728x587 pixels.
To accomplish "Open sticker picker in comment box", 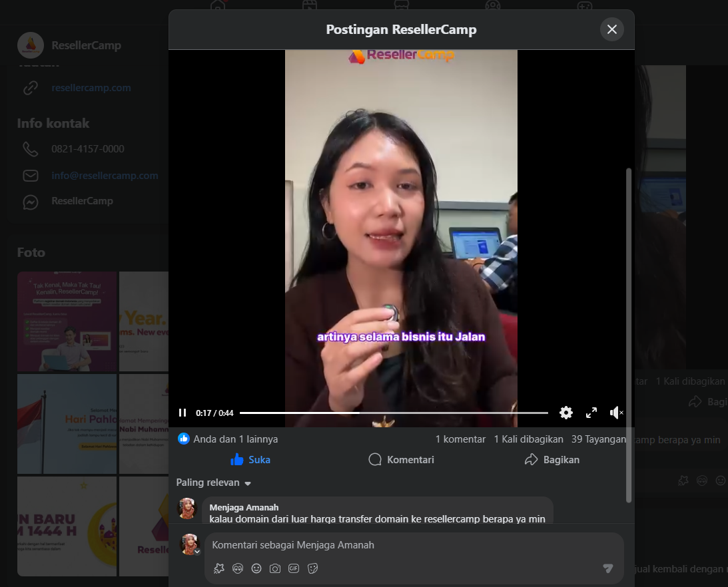I will 312,568.
